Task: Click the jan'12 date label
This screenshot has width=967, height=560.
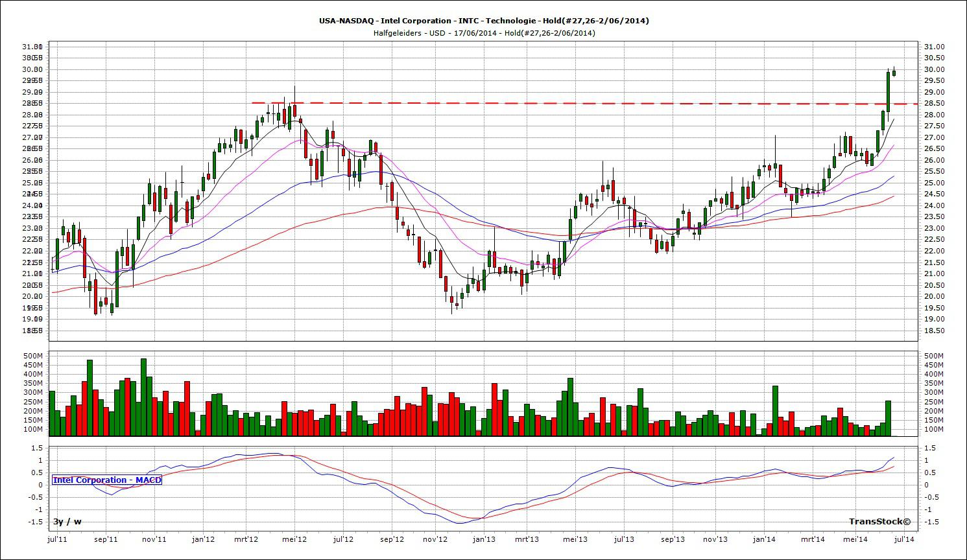Action: 204,539
